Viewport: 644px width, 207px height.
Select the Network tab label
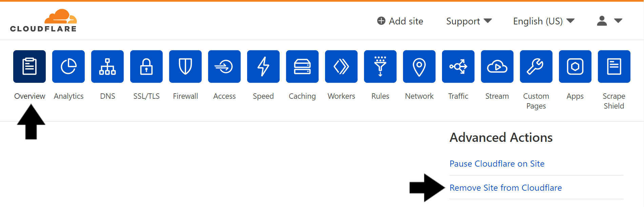click(x=419, y=96)
